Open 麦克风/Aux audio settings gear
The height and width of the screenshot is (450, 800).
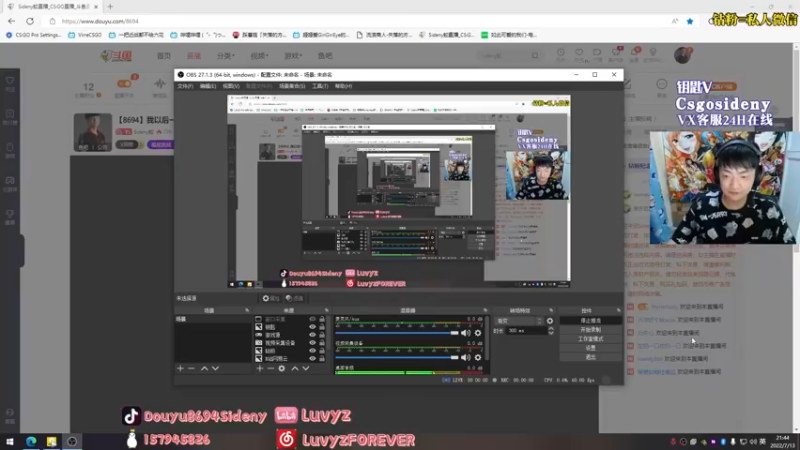click(x=478, y=333)
